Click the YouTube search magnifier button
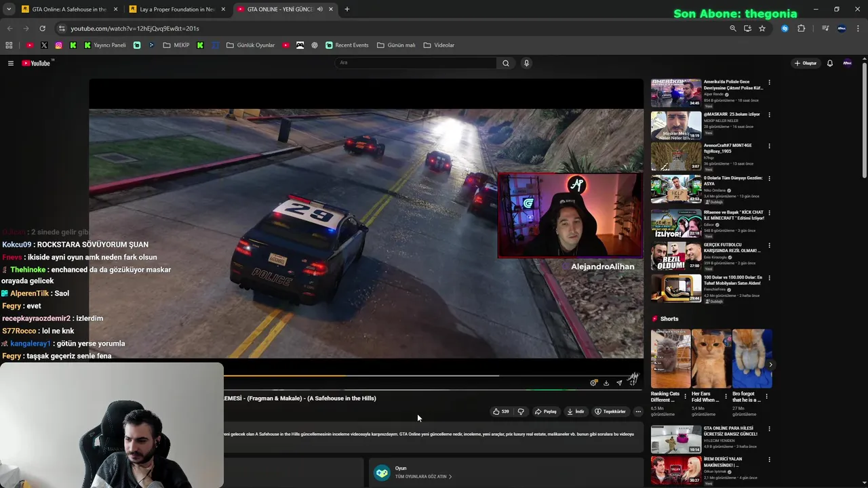 505,63
